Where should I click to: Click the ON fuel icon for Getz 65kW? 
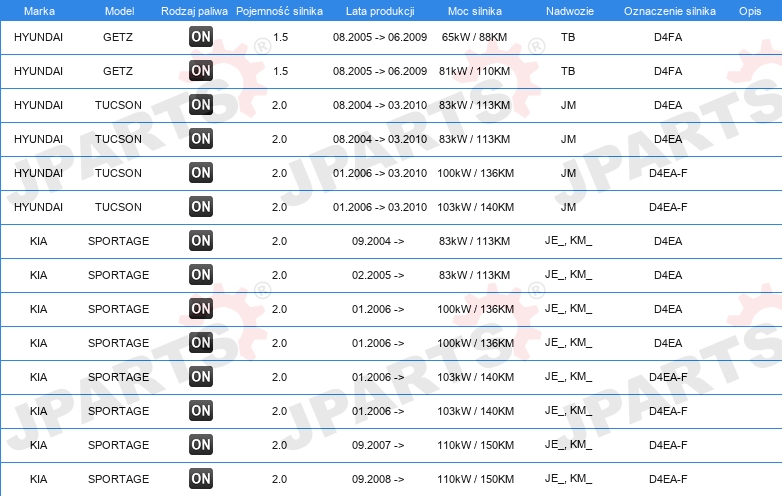(x=201, y=37)
